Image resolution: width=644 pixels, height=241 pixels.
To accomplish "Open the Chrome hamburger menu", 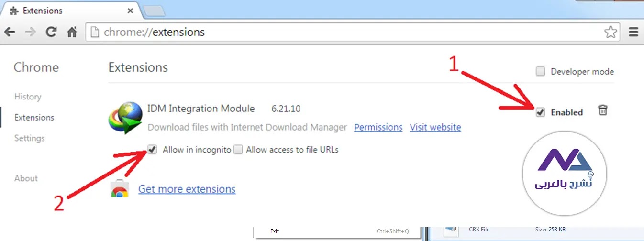I will [x=633, y=33].
